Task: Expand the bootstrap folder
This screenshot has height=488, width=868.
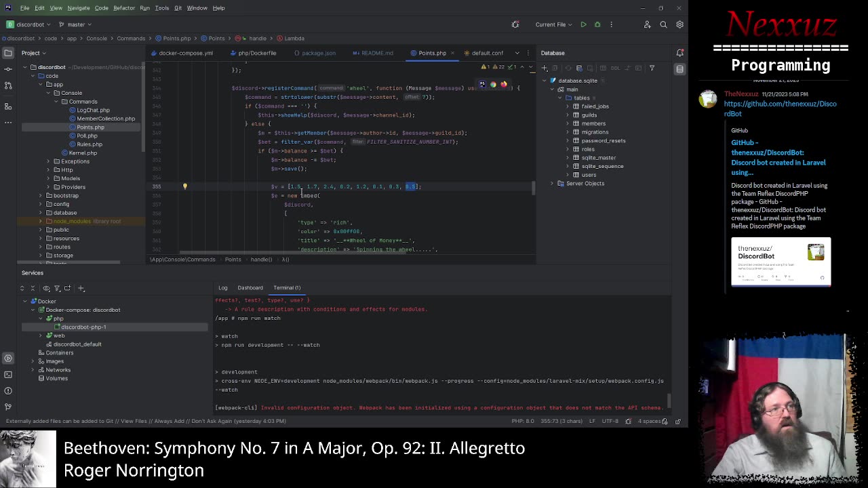Action: coord(40,195)
